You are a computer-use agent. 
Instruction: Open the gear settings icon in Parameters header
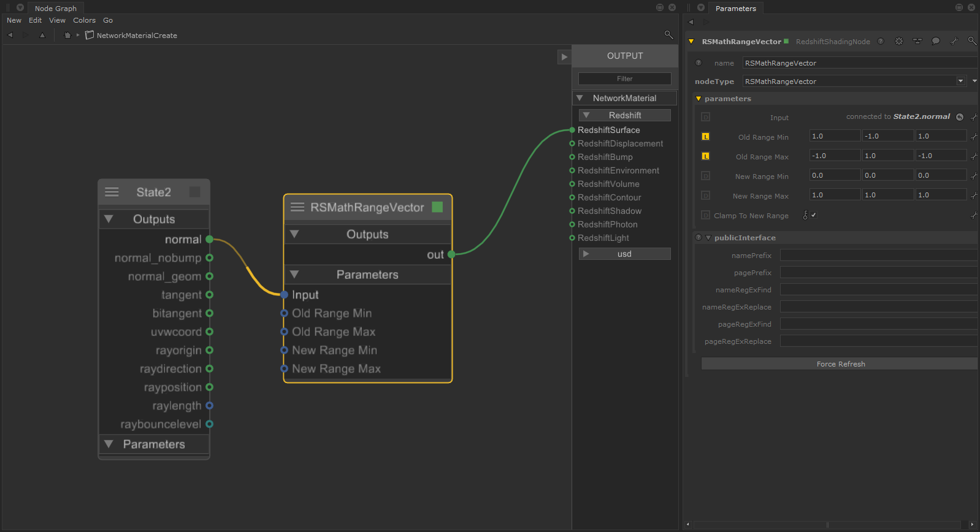899,42
